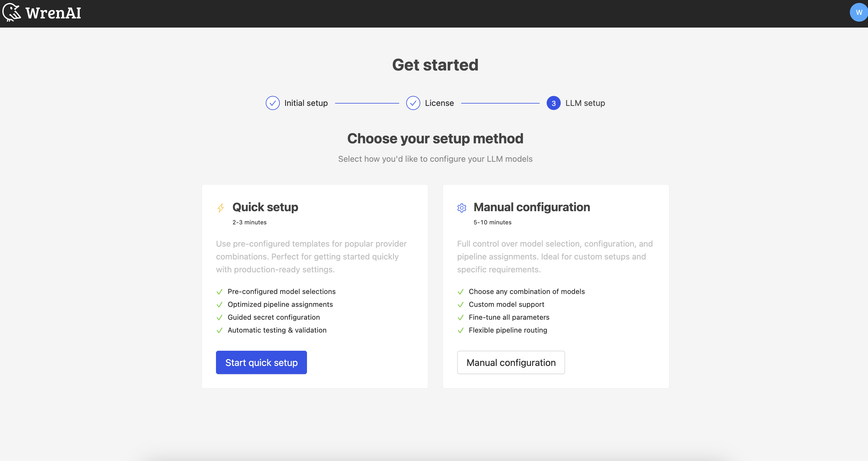Click the checkmark beside Guided secret configuration
Image resolution: width=868 pixels, height=461 pixels.
coord(219,318)
